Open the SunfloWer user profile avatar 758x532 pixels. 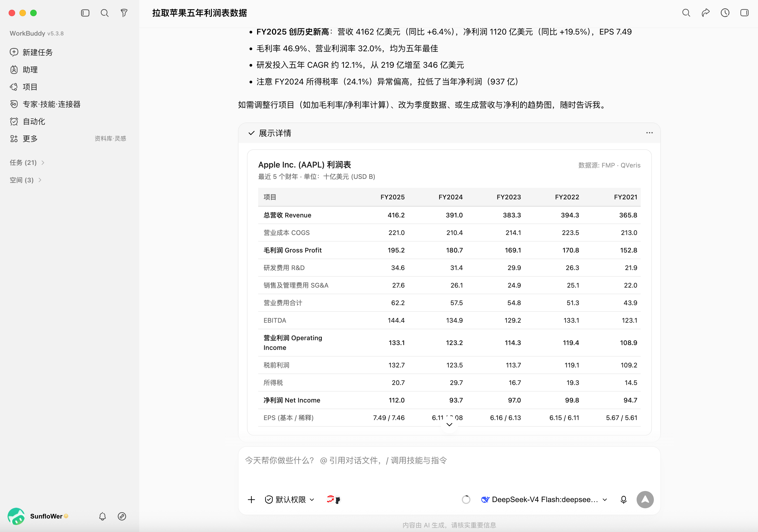16,516
